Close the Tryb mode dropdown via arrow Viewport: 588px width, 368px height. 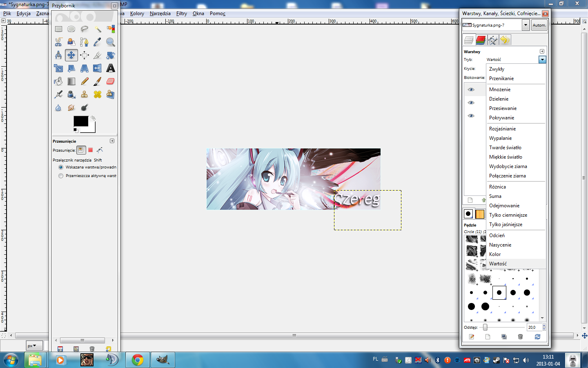tap(542, 60)
